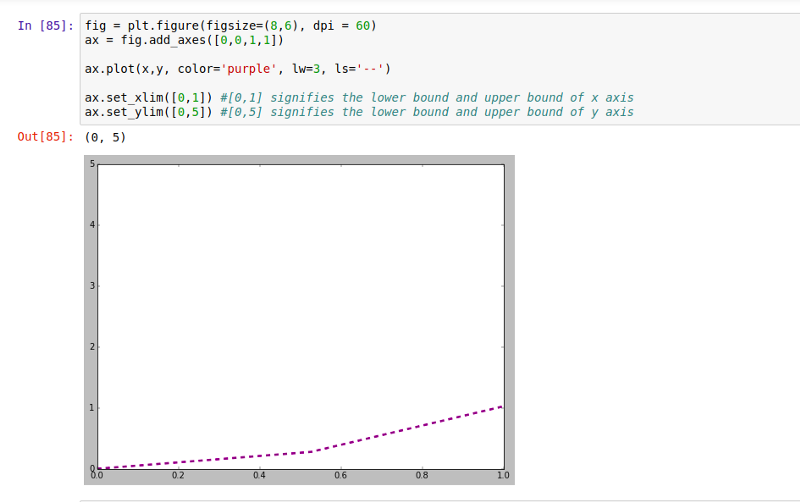This screenshot has width=800, height=502.
Task: Click the ax.plot(x,y, color='purple') line
Action: tap(238, 69)
